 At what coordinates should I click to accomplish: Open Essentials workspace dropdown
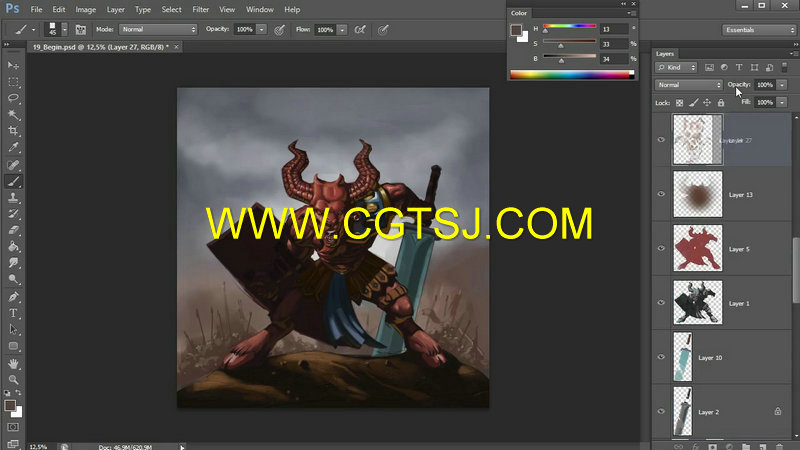759,30
